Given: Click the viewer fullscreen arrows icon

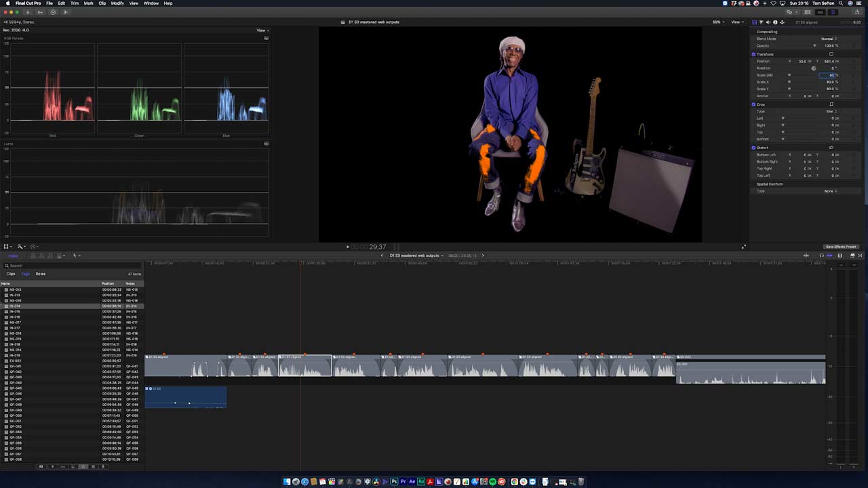Looking at the screenshot, I should click(744, 247).
